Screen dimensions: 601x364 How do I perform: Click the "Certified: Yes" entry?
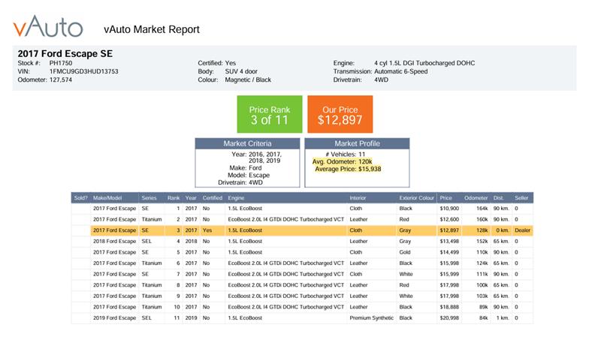(216, 63)
